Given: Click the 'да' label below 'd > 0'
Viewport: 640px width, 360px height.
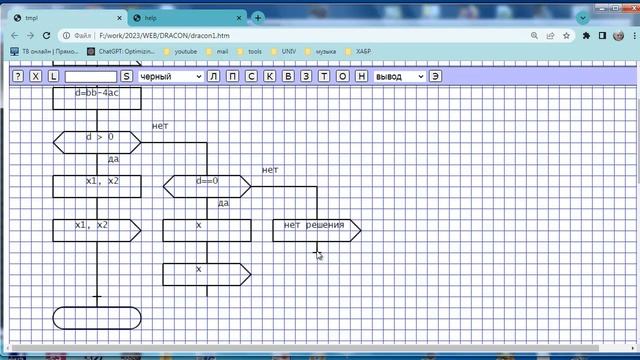Looking at the screenshot, I should pos(113,159).
